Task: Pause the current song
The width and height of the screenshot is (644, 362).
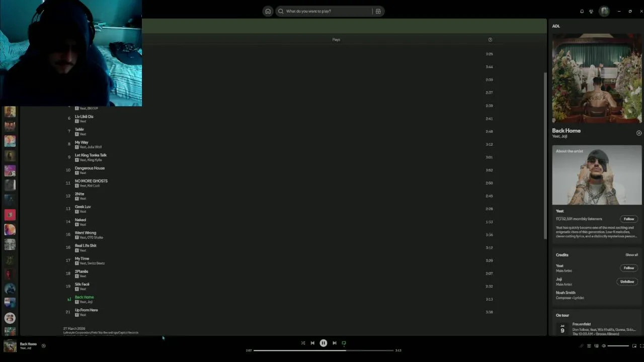Action: (324, 343)
